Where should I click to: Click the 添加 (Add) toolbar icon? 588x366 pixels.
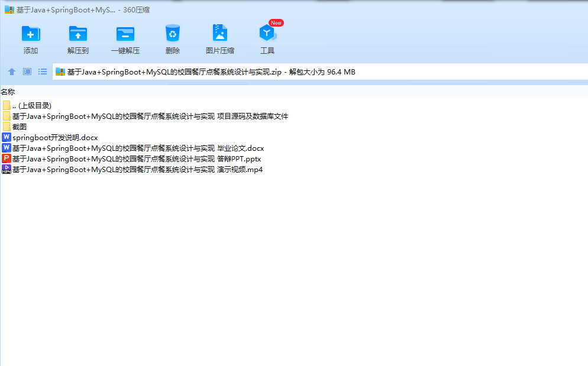[31, 34]
